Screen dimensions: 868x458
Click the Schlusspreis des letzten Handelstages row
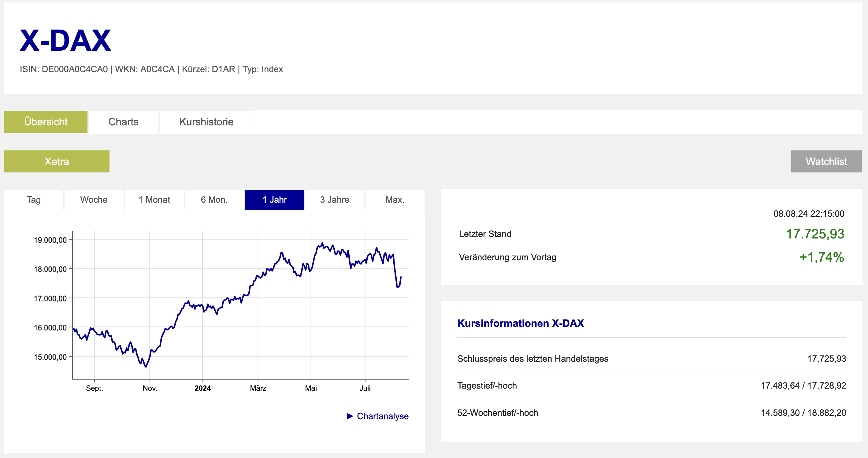coord(651,359)
